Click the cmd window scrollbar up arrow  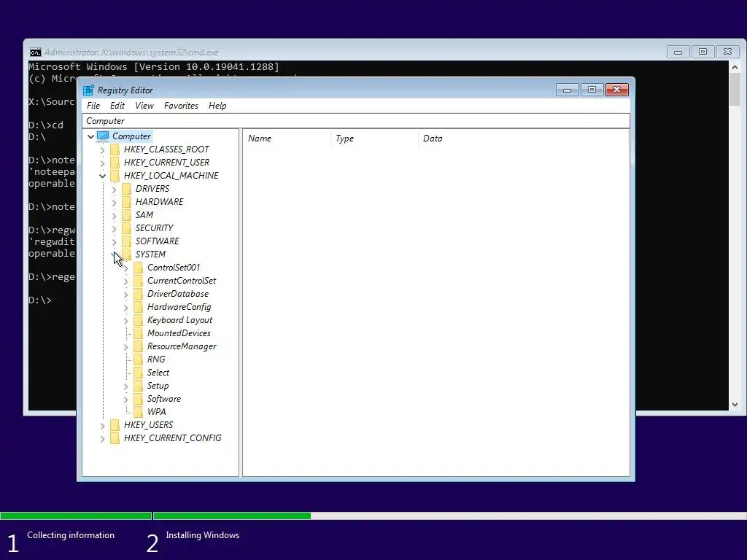pyautogui.click(x=735, y=67)
